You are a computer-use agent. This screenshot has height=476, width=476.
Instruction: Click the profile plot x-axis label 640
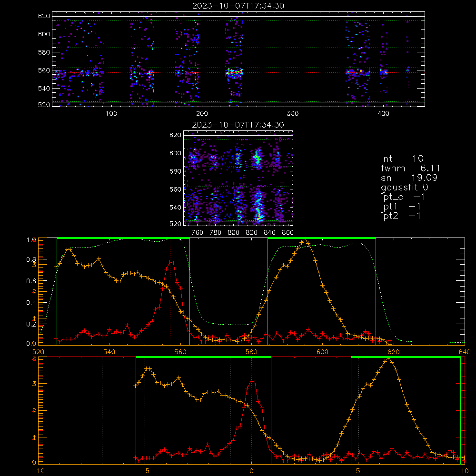click(x=465, y=352)
